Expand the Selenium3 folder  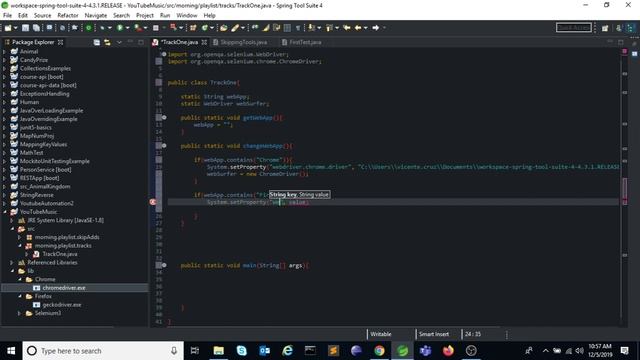(20, 313)
